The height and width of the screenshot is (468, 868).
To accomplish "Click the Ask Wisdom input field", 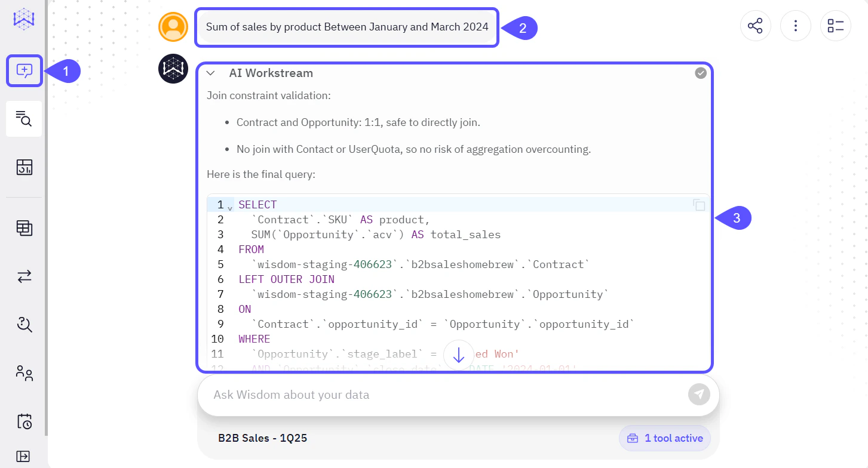I will click(x=418, y=395).
